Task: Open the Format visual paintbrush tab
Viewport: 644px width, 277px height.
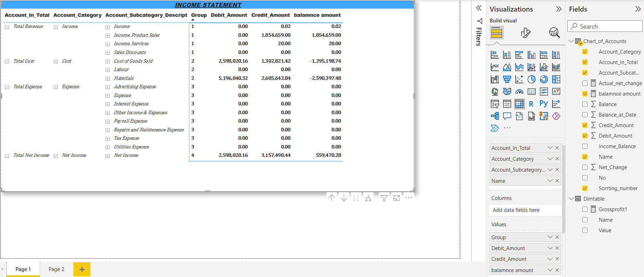Action: (x=526, y=33)
